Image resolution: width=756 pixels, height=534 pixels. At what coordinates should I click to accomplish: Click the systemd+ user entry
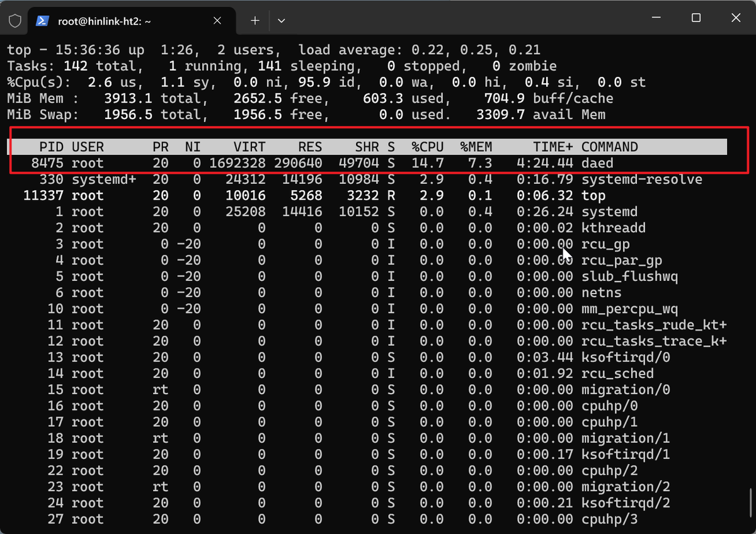(104, 179)
